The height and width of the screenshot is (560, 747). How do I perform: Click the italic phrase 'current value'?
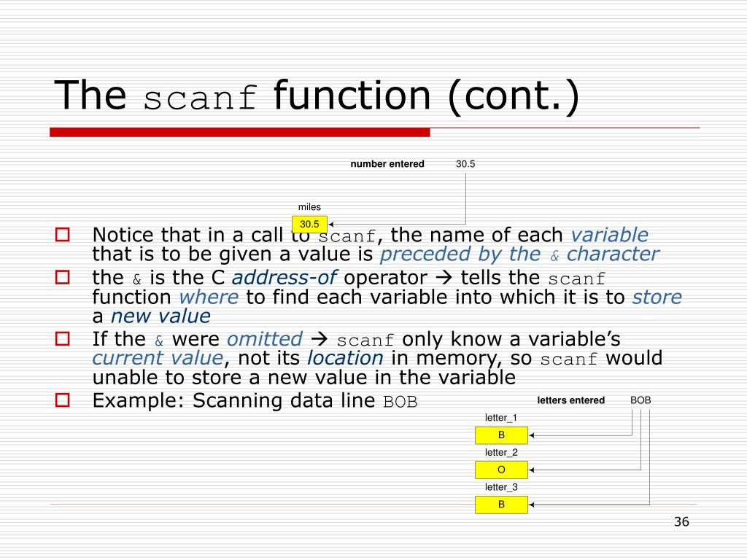pos(158,358)
